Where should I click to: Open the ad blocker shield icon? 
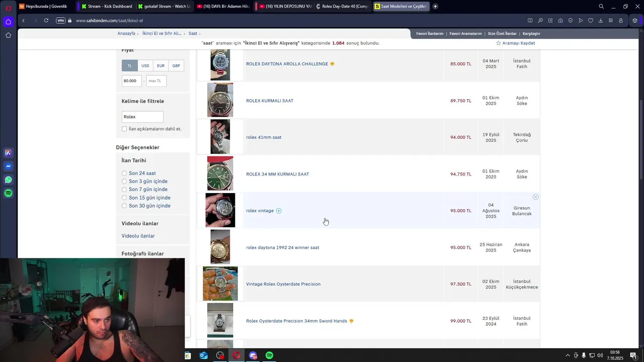point(570,21)
